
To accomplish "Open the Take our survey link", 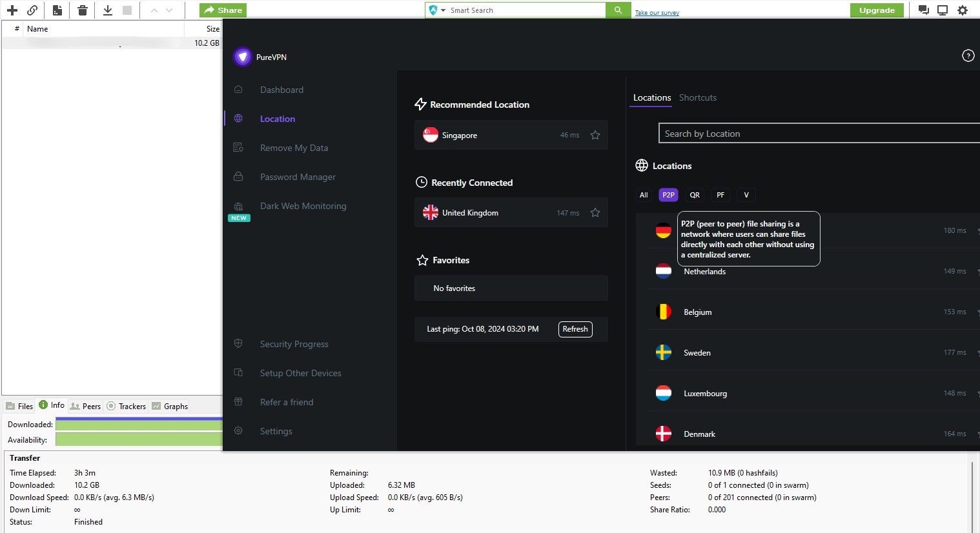I will point(657,12).
